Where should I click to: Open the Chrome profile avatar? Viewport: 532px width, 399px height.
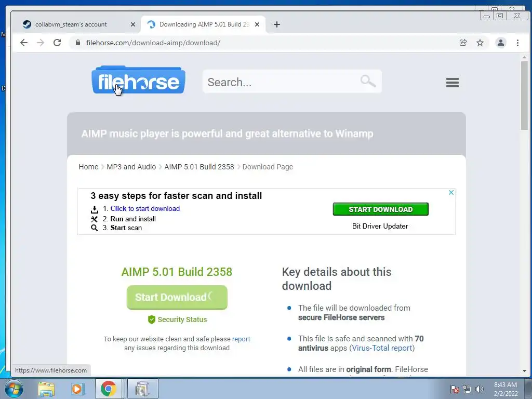coord(501,43)
